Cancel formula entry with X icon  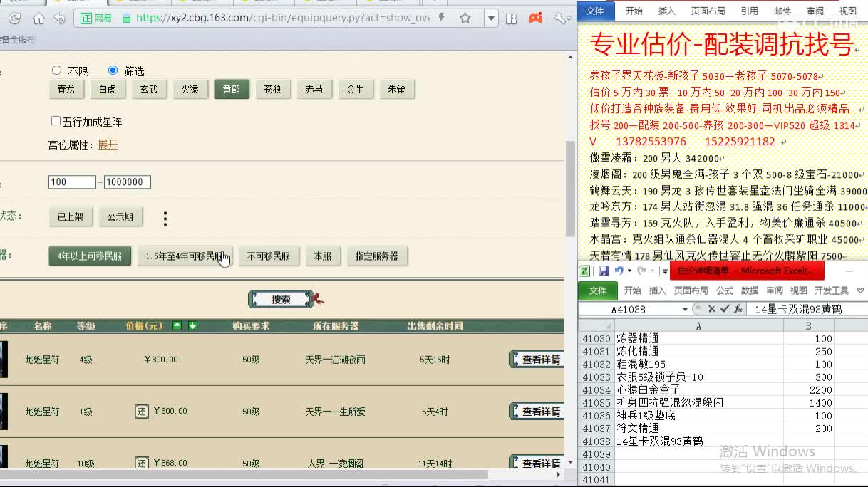[x=711, y=309]
